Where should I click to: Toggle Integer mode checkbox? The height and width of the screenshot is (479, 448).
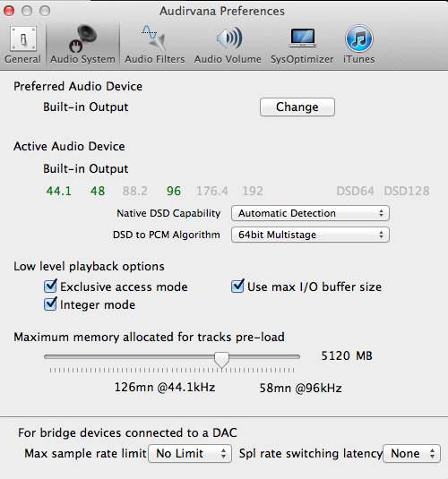(50, 304)
